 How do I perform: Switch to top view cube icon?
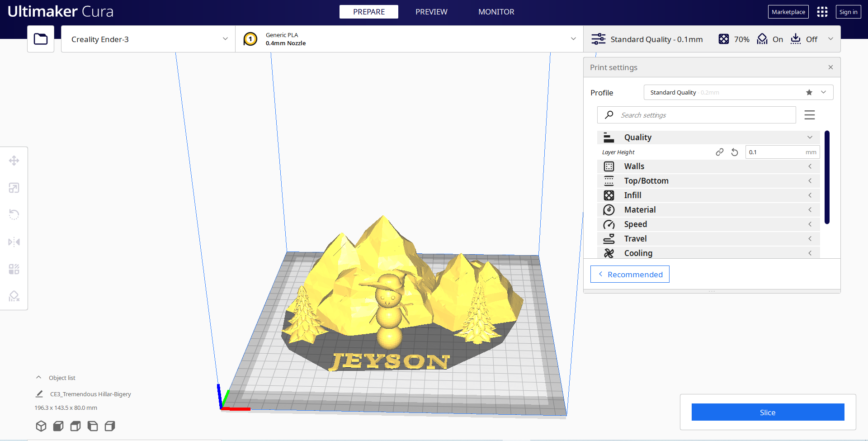(x=75, y=426)
